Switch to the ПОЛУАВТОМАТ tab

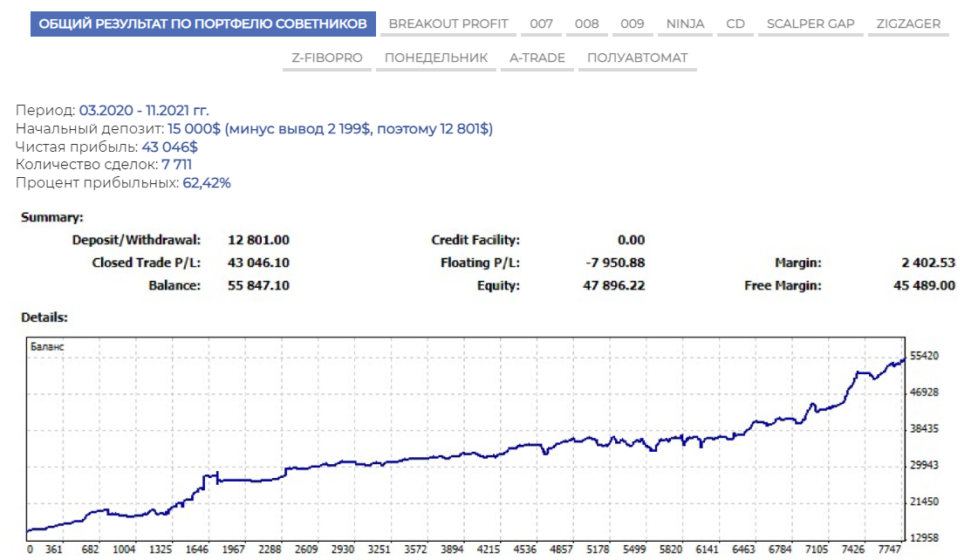point(637,58)
